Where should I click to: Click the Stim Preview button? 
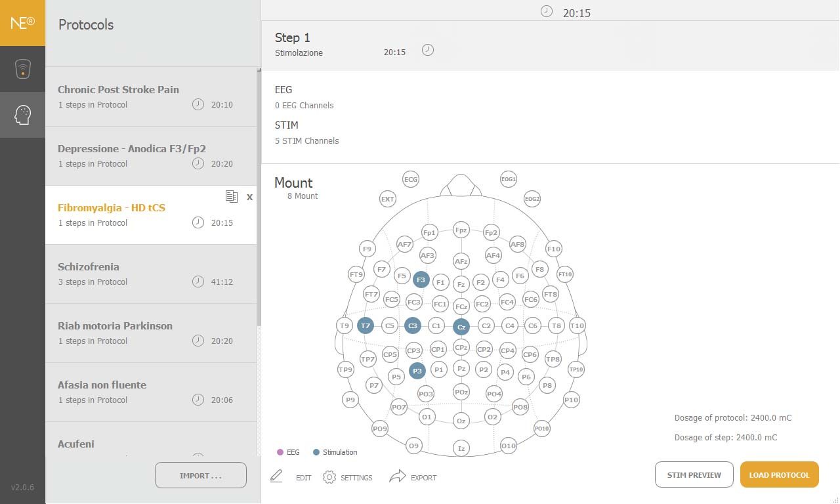point(694,474)
